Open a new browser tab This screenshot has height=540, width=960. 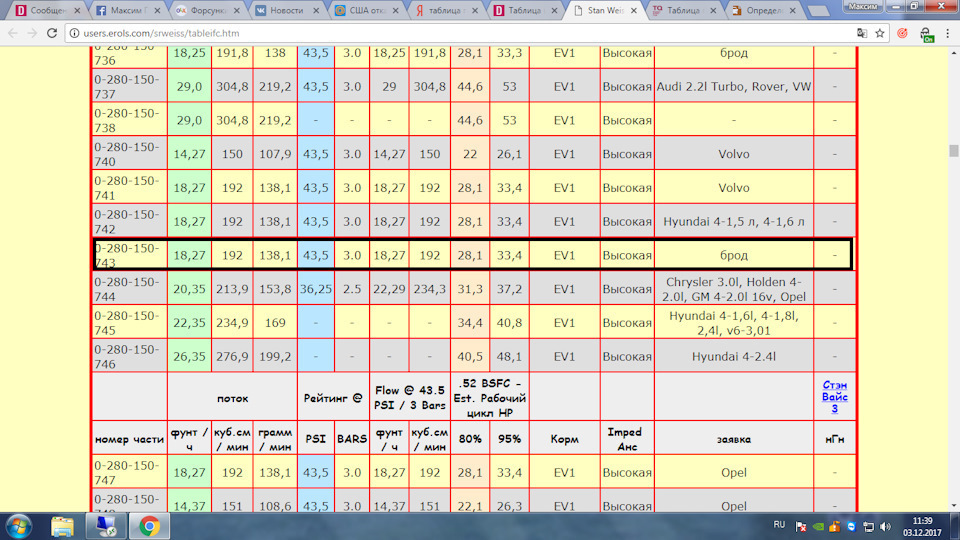pyautogui.click(x=818, y=11)
